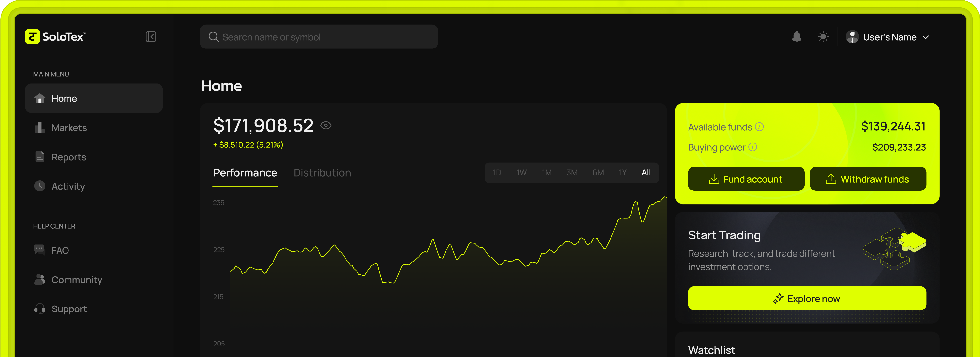Open notifications bell icon
The image size is (980, 357).
[797, 37]
